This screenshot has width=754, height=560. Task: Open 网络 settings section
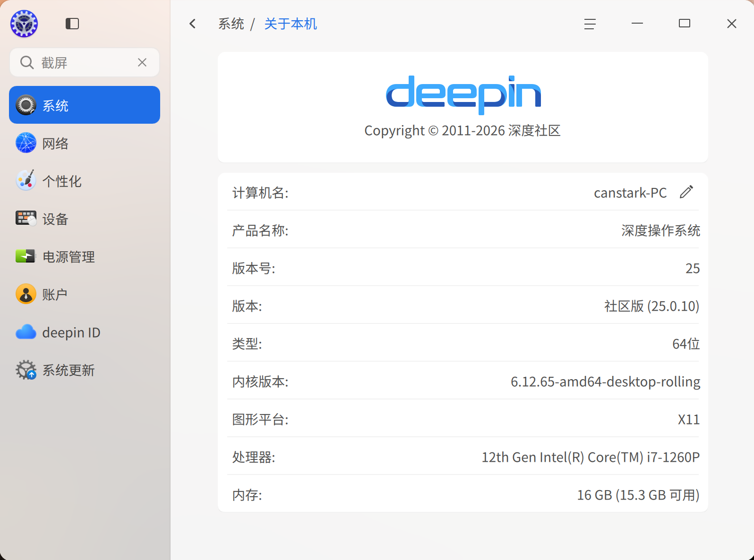pyautogui.click(x=85, y=143)
